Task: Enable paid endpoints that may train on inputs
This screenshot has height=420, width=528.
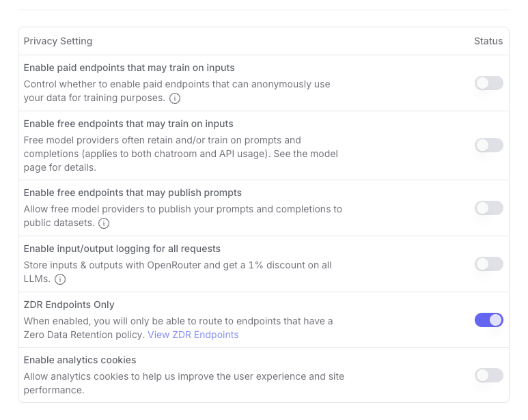Action: (x=488, y=83)
